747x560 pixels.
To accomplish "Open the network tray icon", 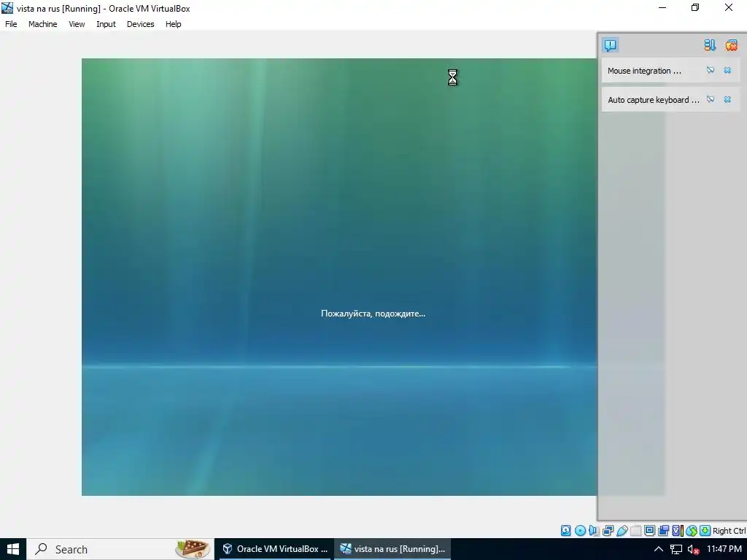I will click(676, 549).
